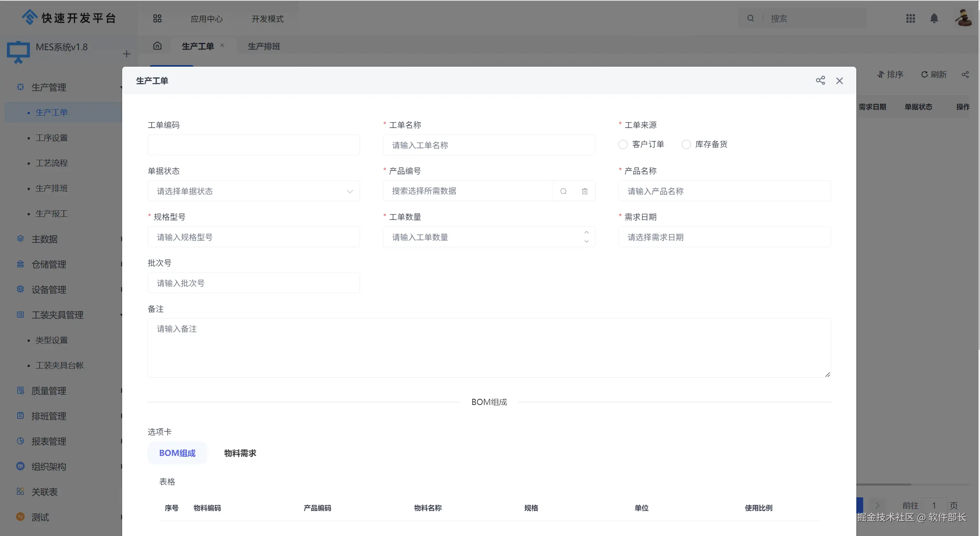Image resolution: width=980 pixels, height=536 pixels.
Task: Click the four-squares icon near 应用中心
Action: coord(157,18)
